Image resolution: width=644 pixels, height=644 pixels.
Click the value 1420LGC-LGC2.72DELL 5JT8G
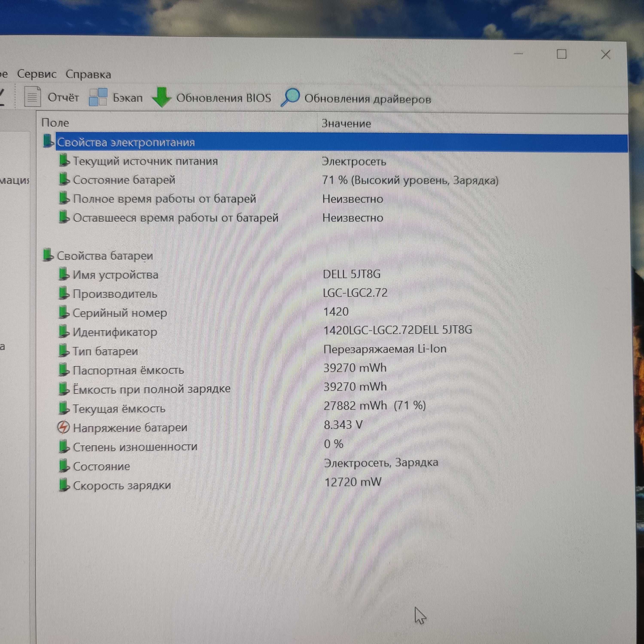point(398,330)
